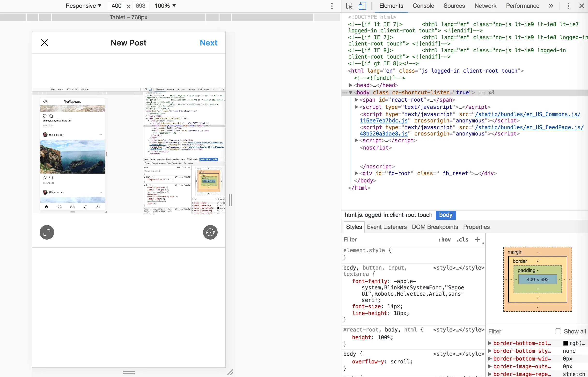Open device toolbar more options menu

[332, 6]
